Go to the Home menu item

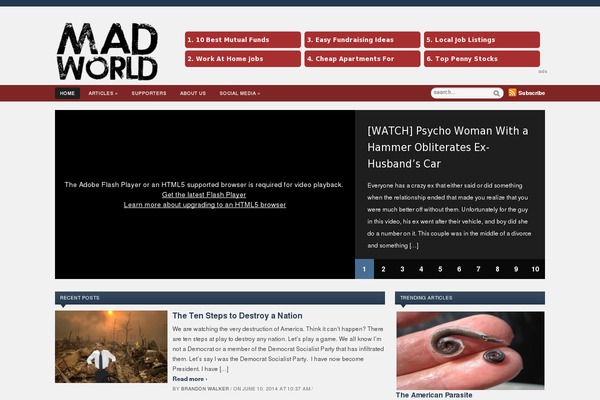67,93
